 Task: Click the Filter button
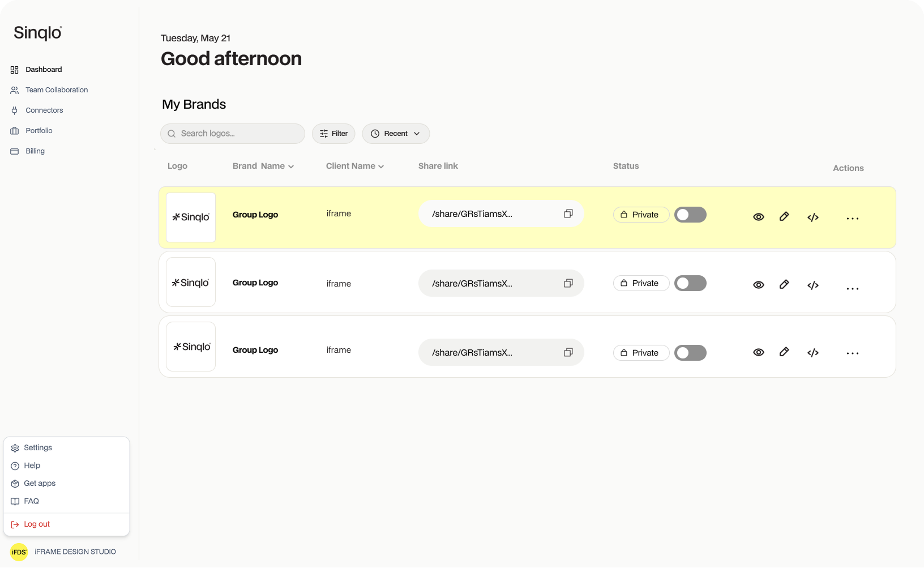[333, 134]
